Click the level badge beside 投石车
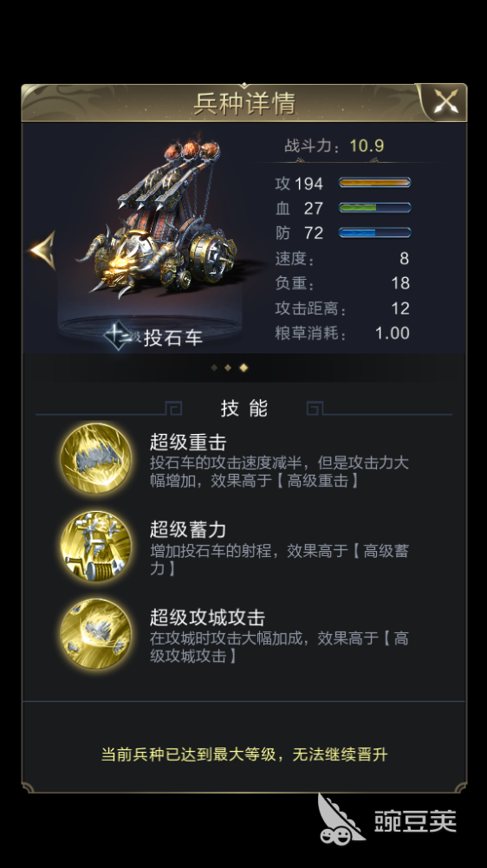The height and width of the screenshot is (868, 487). coord(118,336)
